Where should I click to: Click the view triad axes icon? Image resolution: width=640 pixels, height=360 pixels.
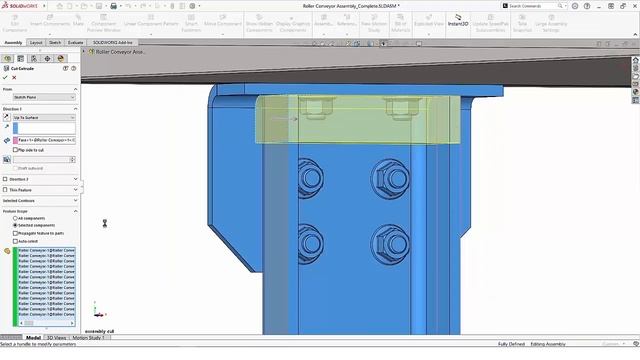click(x=99, y=310)
